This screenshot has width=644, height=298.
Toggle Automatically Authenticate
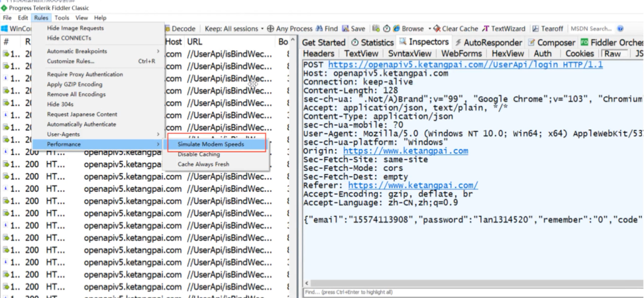(81, 124)
